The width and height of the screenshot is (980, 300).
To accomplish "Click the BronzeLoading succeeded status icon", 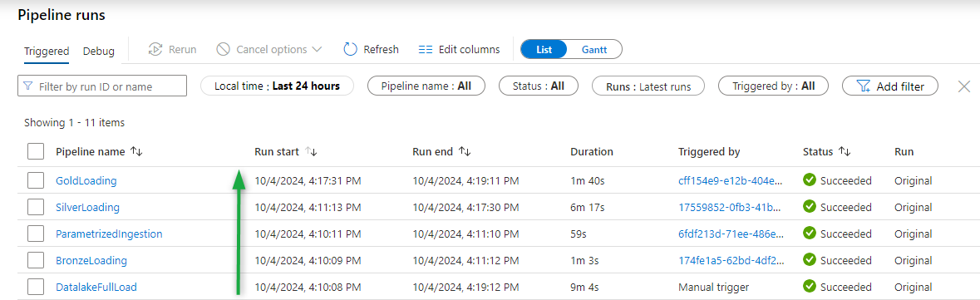I will point(810,260).
